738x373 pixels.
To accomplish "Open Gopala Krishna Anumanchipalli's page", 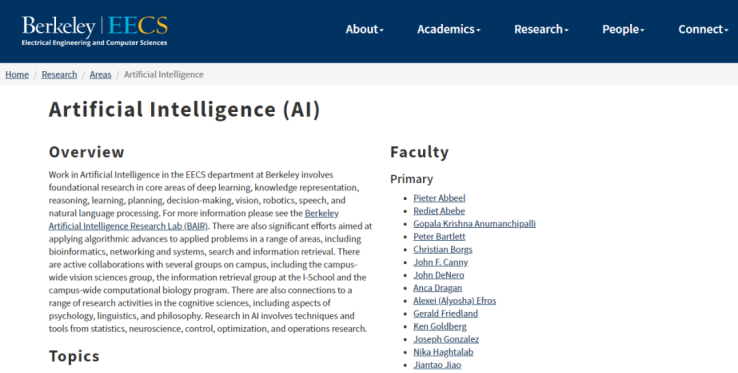I will (474, 224).
